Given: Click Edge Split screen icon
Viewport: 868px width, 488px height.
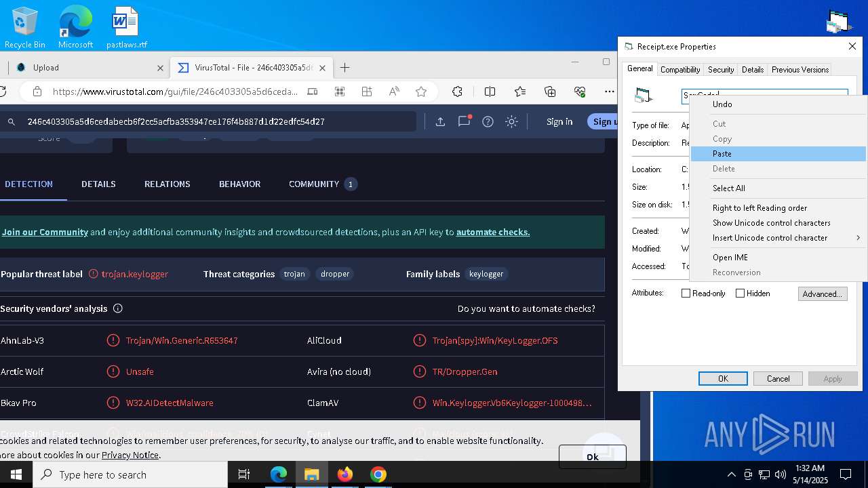Looking at the screenshot, I should pyautogui.click(x=490, y=91).
